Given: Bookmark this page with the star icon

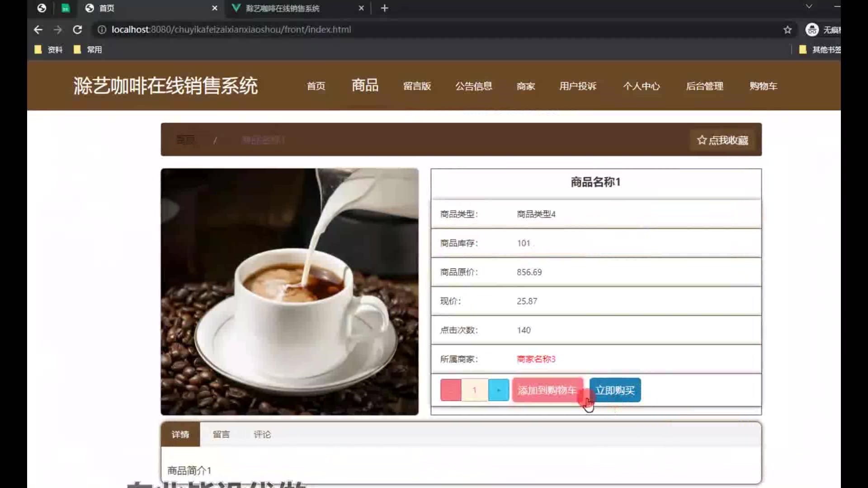Looking at the screenshot, I should point(788,30).
